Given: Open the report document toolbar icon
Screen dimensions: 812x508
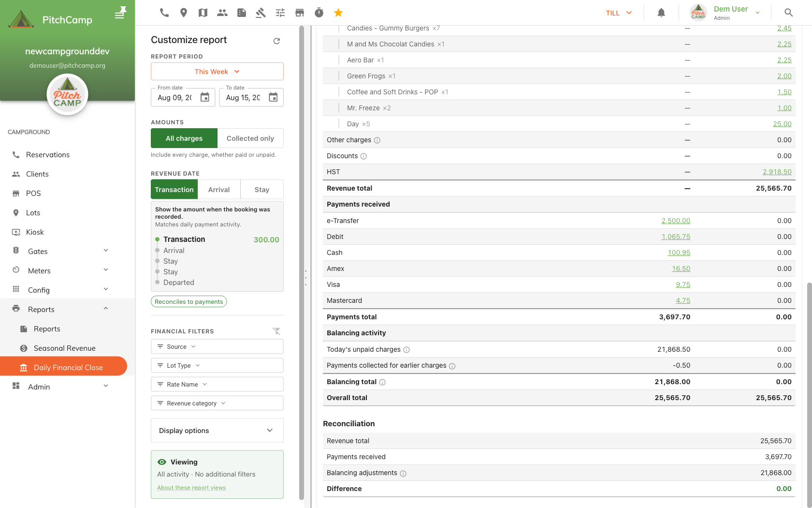Looking at the screenshot, I should click(x=242, y=13).
